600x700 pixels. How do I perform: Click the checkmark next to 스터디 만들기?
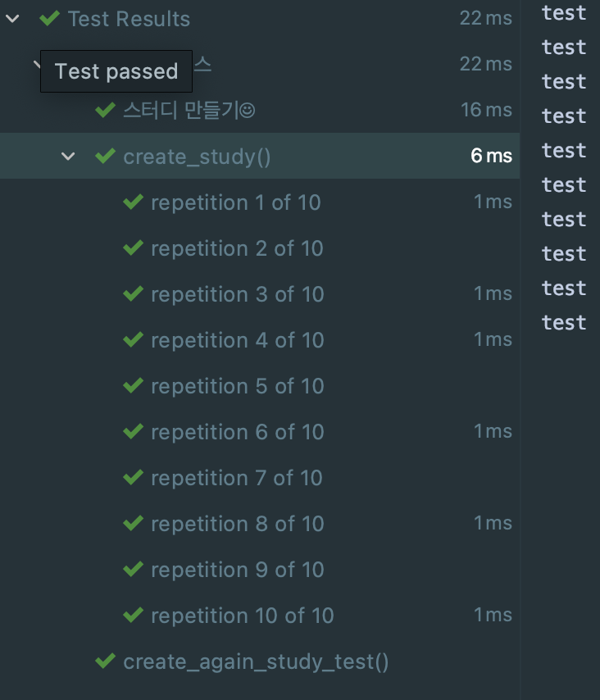click(x=105, y=110)
